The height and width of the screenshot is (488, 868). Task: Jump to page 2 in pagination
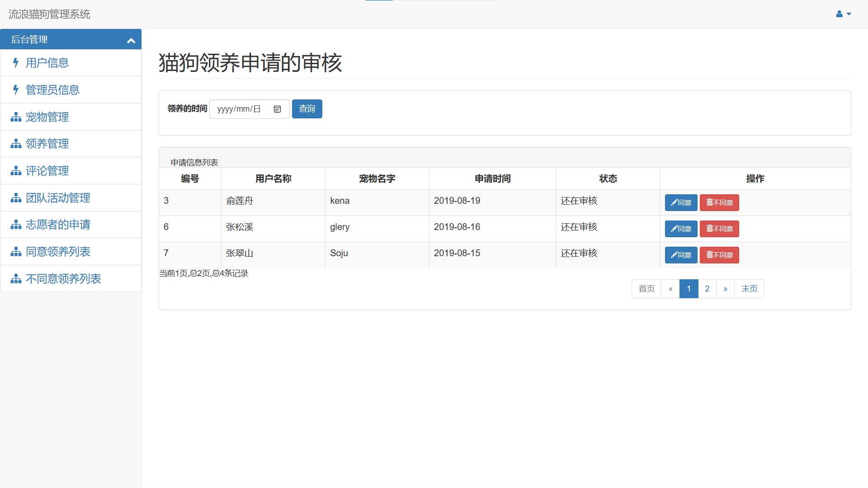(707, 289)
